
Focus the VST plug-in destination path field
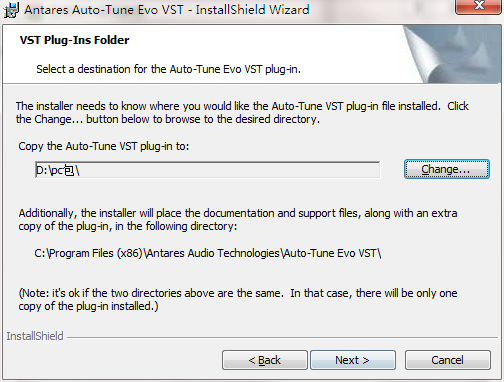point(207,170)
